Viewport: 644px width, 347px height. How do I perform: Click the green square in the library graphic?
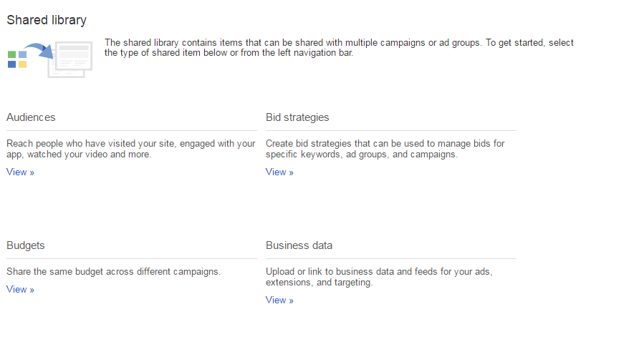tap(11, 54)
